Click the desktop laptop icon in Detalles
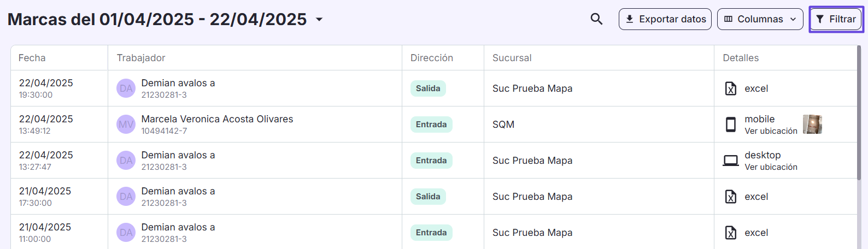The height and width of the screenshot is (249, 868). [731, 161]
